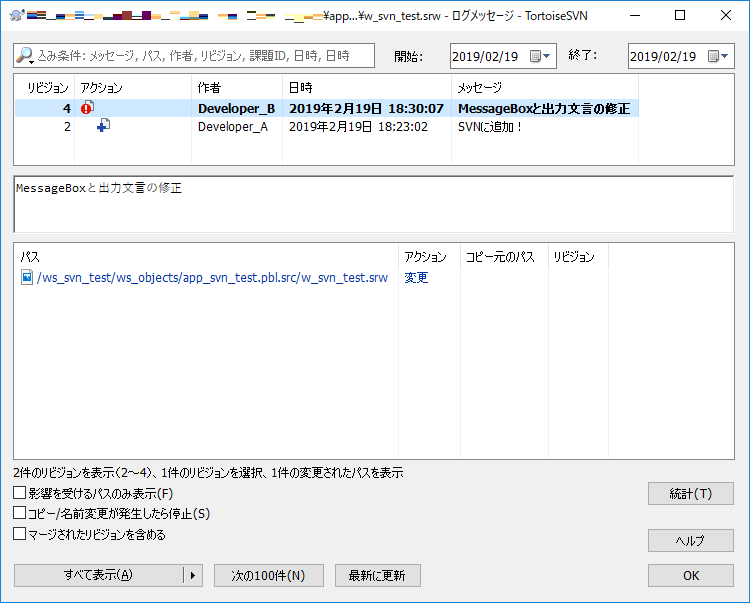Click date 2019年2月19日 18:23:02
The width and height of the screenshot is (750, 603).
(x=358, y=127)
